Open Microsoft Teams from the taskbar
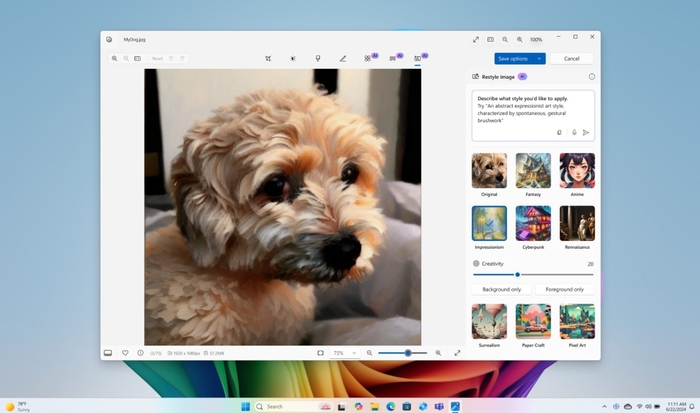This screenshot has width=700, height=413. 439,406
